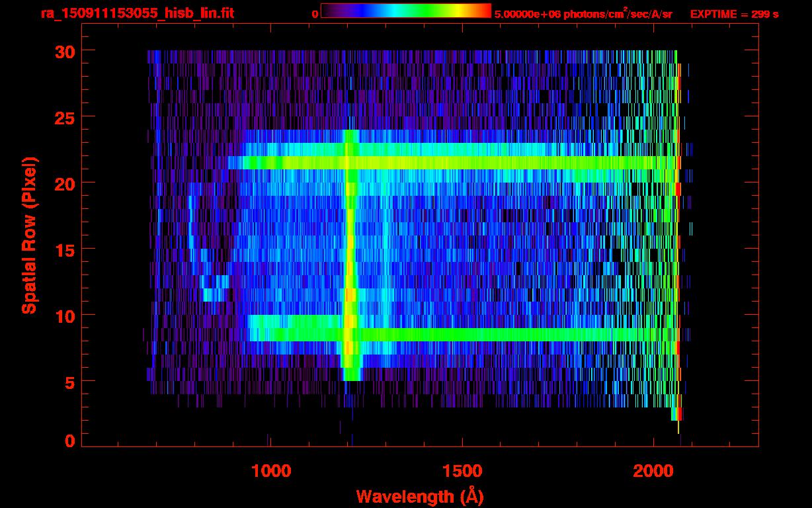Click the colorbar minimum label 0

pos(315,14)
